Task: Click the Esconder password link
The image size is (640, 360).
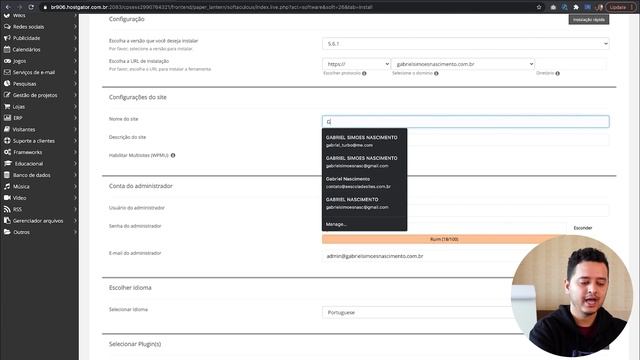Action: 582,228
